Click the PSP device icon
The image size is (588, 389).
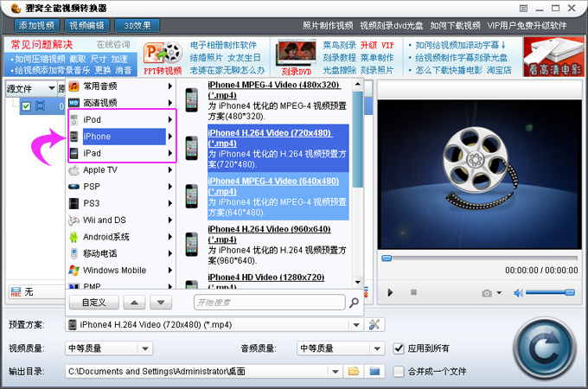(x=73, y=187)
